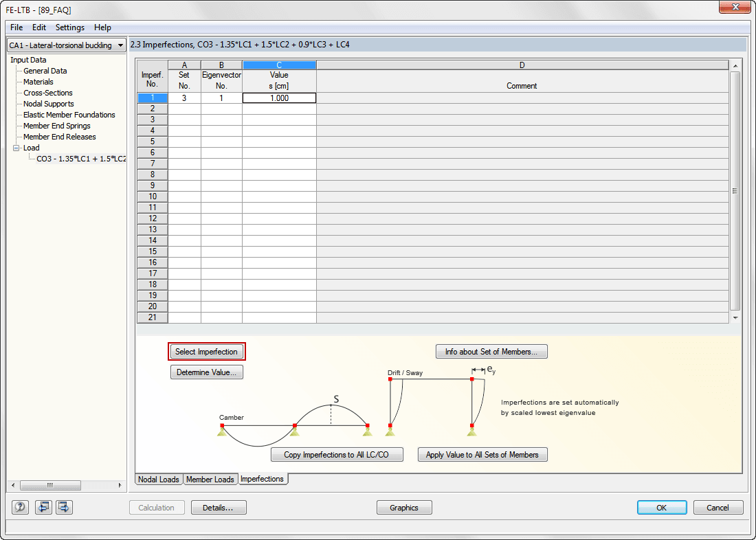Open the help icon button
Viewport: 756px width, 540px height.
[x=20, y=507]
